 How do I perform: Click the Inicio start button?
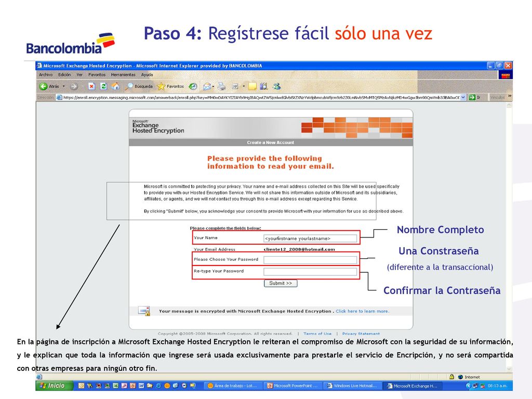point(54,385)
